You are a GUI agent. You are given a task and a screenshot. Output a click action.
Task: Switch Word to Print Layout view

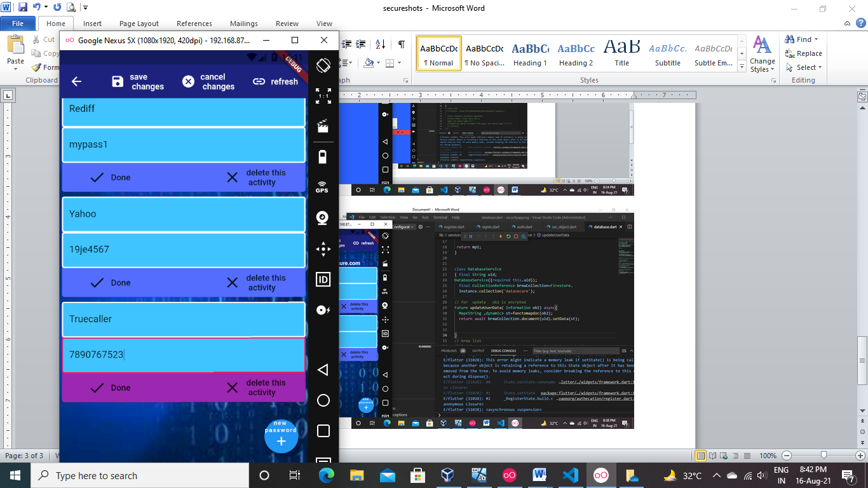click(700, 456)
